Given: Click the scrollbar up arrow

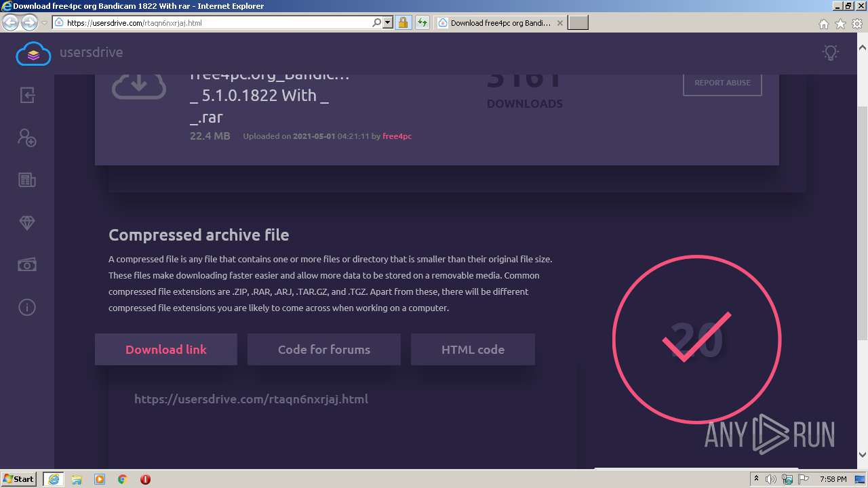Looking at the screenshot, I should click(x=863, y=47).
